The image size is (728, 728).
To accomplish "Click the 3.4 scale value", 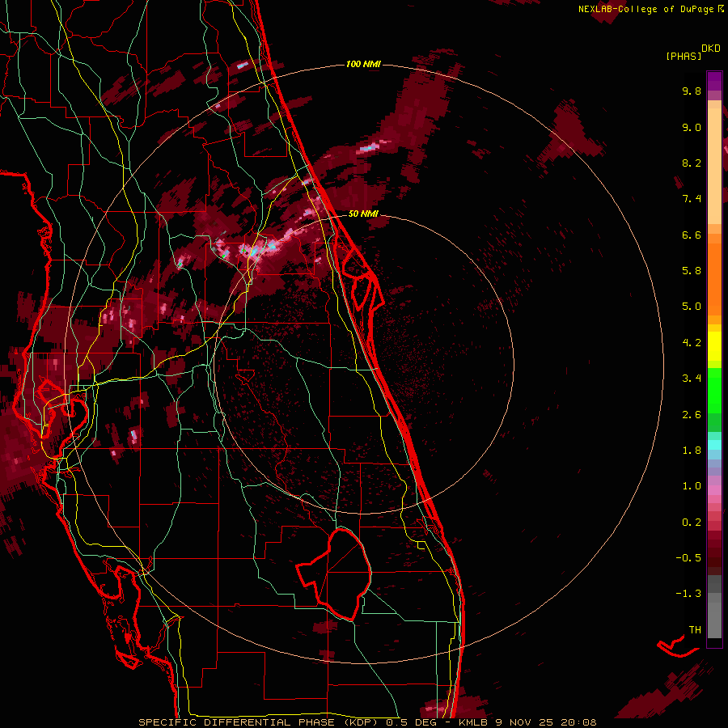I will [x=692, y=379].
